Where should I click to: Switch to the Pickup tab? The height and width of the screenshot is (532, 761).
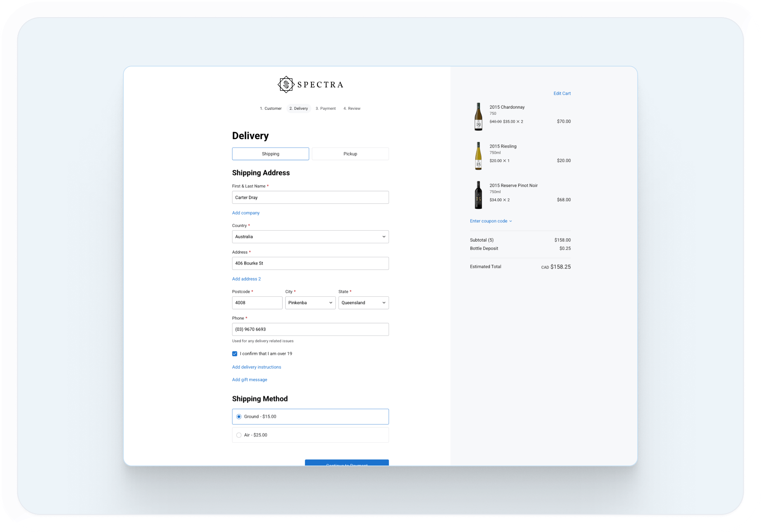click(x=350, y=154)
